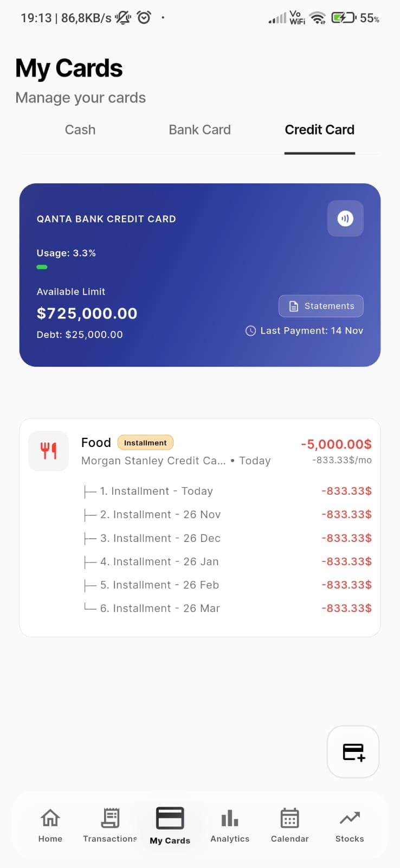Tap the Installment badge on Food
This screenshot has width=400, height=868.
coord(145,443)
